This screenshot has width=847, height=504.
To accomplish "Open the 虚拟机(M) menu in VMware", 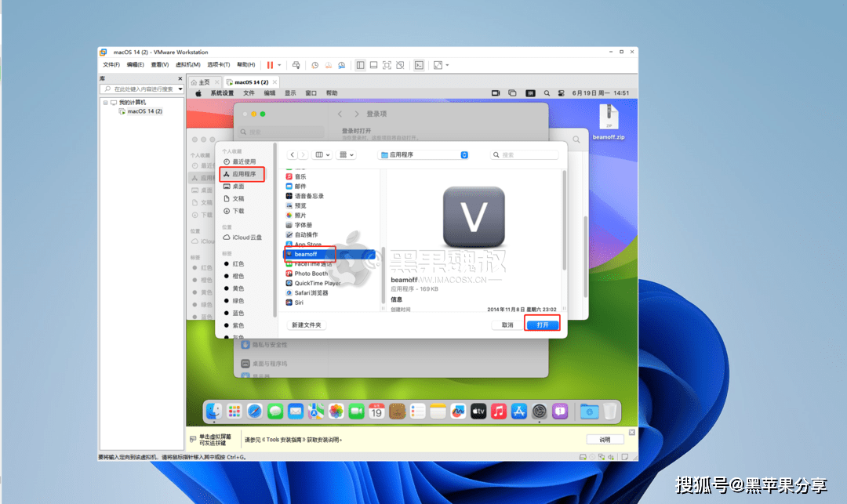I will pyautogui.click(x=188, y=65).
